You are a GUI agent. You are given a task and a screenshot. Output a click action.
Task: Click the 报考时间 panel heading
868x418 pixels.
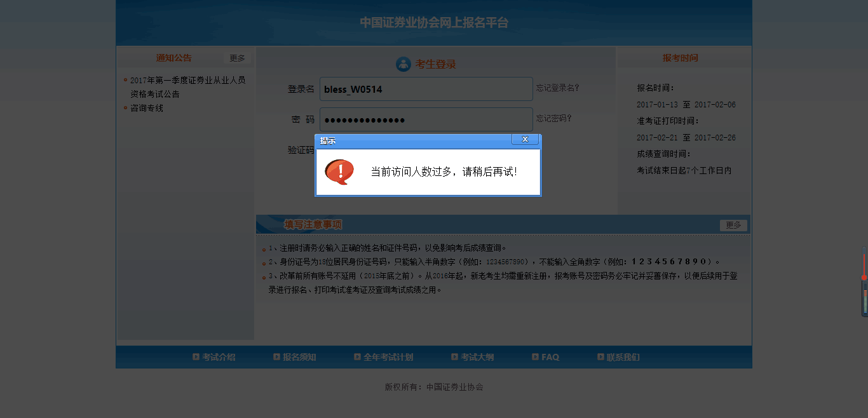[681, 58]
